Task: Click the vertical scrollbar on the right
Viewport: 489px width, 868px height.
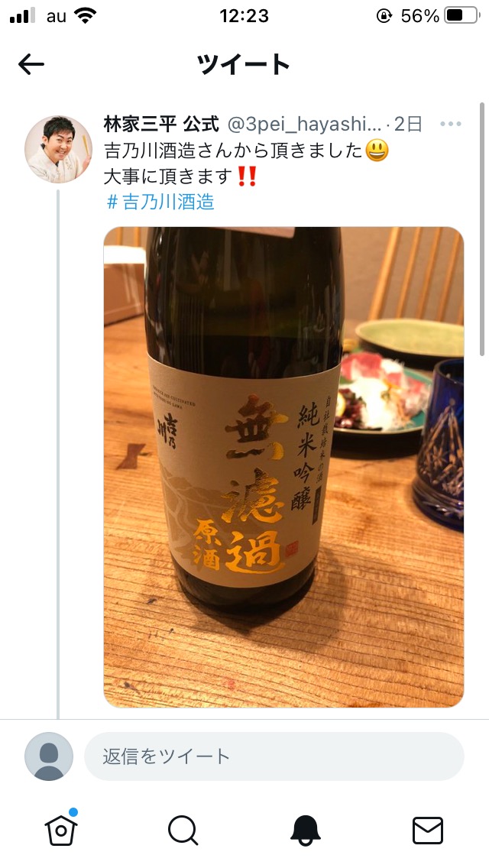Action: coord(482,229)
